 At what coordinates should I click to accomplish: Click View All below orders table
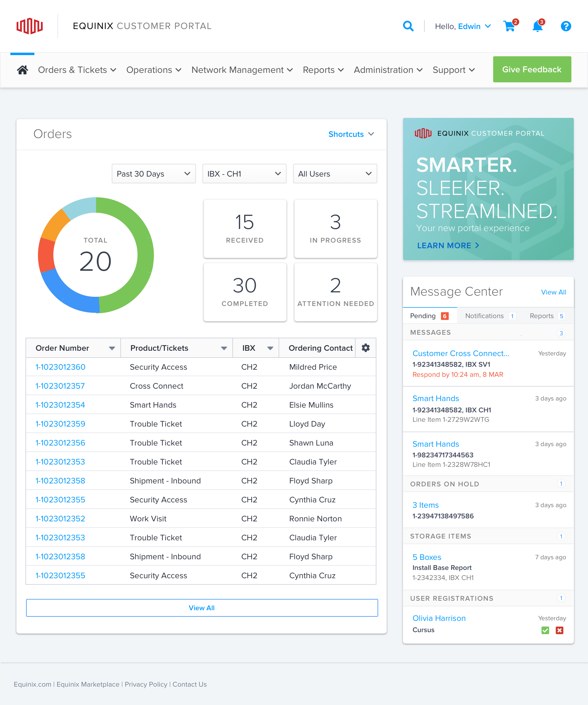(202, 608)
